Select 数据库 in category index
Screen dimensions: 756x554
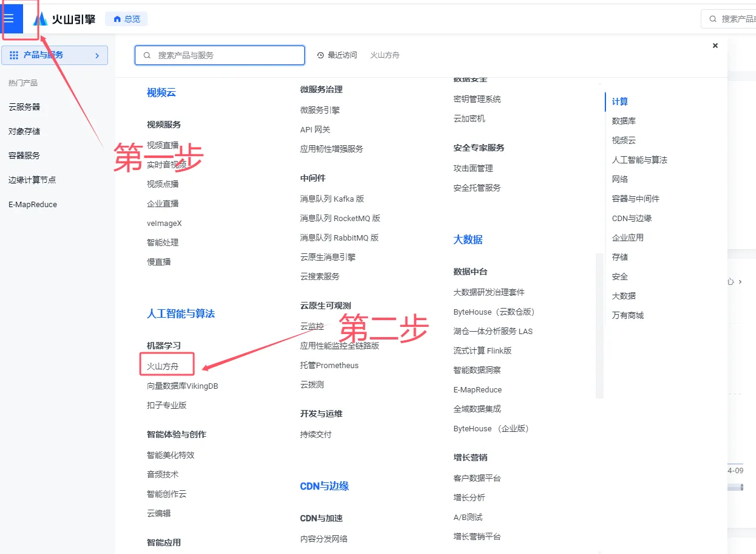point(624,121)
